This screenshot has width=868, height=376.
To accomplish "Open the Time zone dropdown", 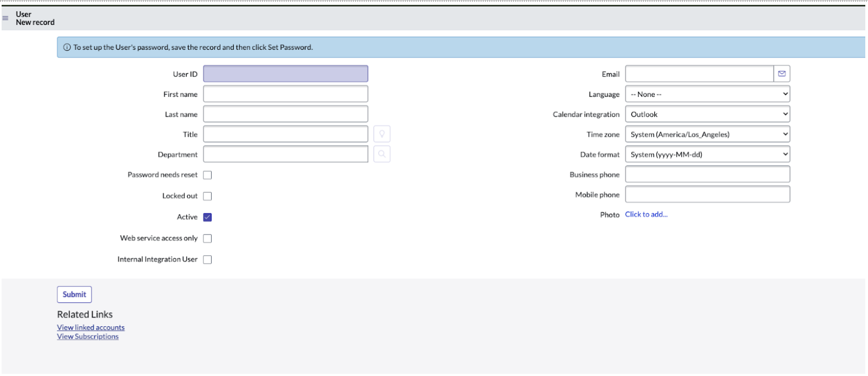I will pyautogui.click(x=707, y=134).
